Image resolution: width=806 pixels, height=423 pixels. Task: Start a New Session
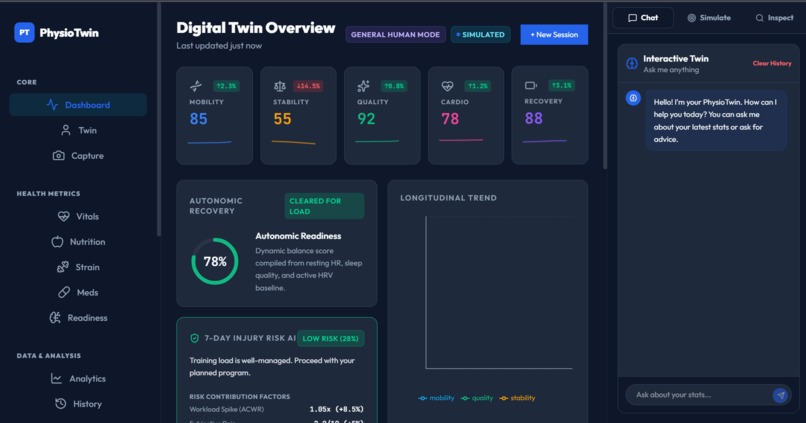click(x=554, y=34)
